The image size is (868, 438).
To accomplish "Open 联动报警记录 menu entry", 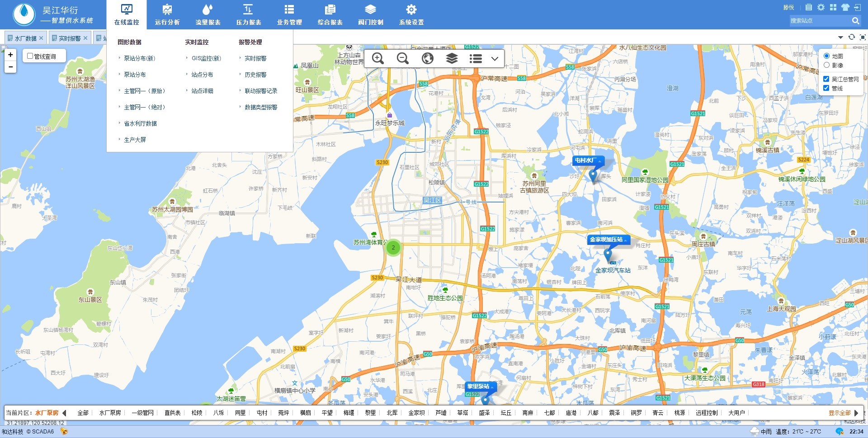I will (x=261, y=91).
